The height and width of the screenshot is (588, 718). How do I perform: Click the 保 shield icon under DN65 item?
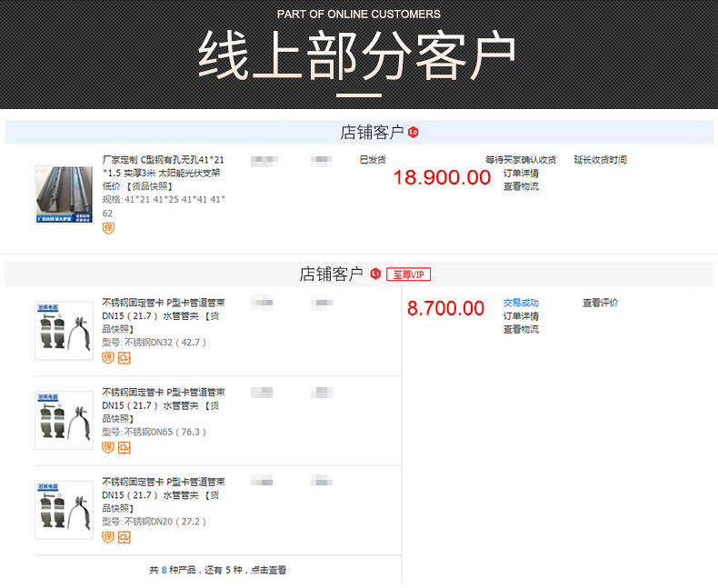pos(108,447)
